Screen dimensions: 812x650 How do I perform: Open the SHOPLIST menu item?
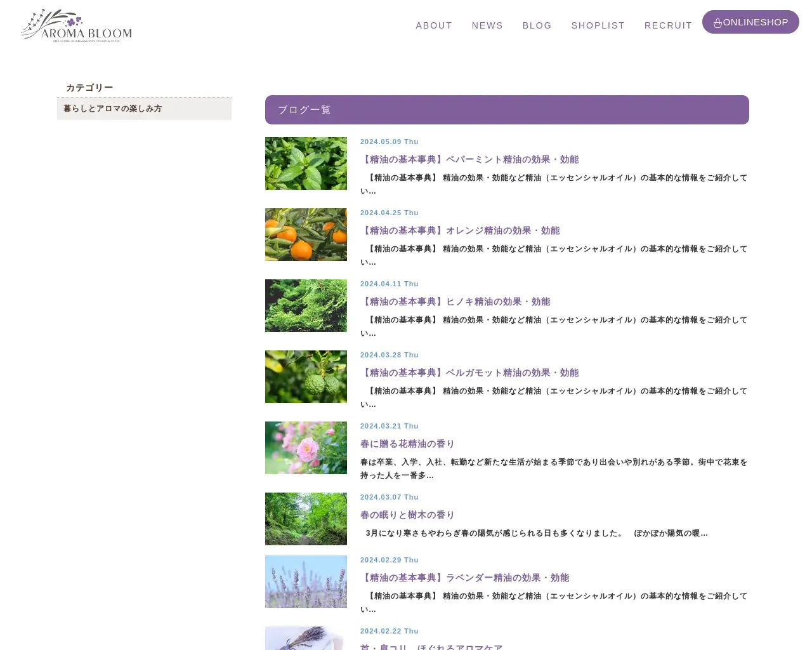coord(598,25)
